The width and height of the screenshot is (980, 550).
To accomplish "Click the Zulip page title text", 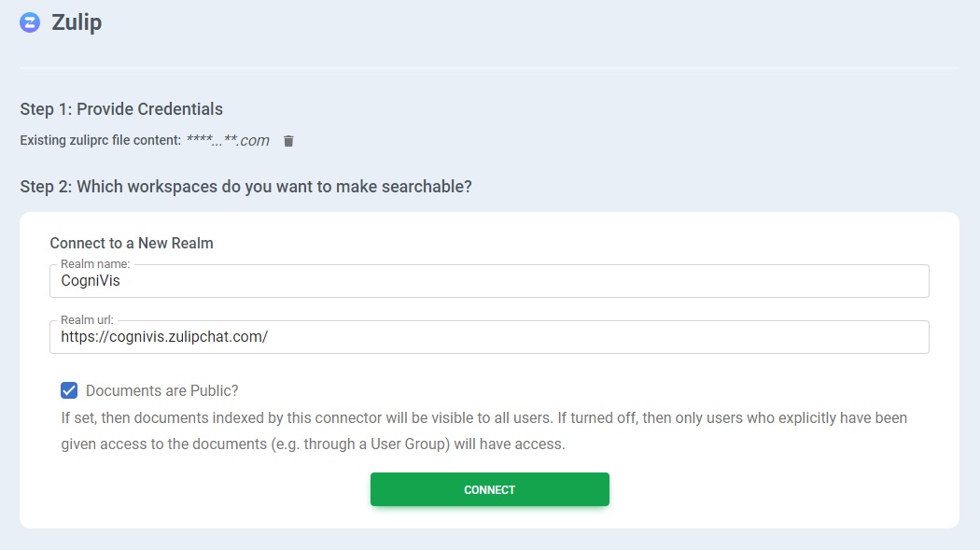I will [x=77, y=23].
